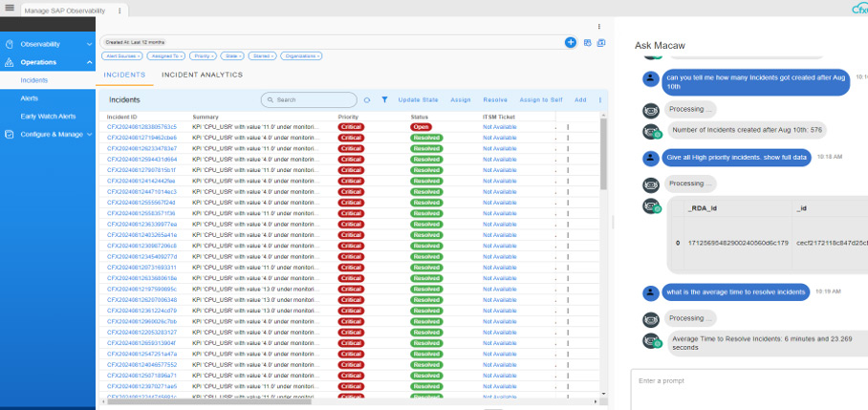Viewport: 868px width, 410px height.
Task: Open row menu for CFX20240812547251a47a
Action: click(x=568, y=354)
